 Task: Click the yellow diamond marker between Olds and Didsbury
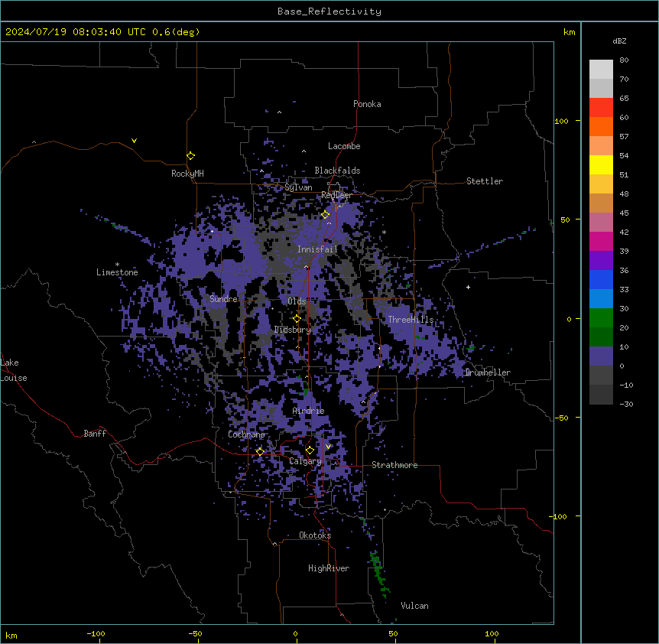297,318
